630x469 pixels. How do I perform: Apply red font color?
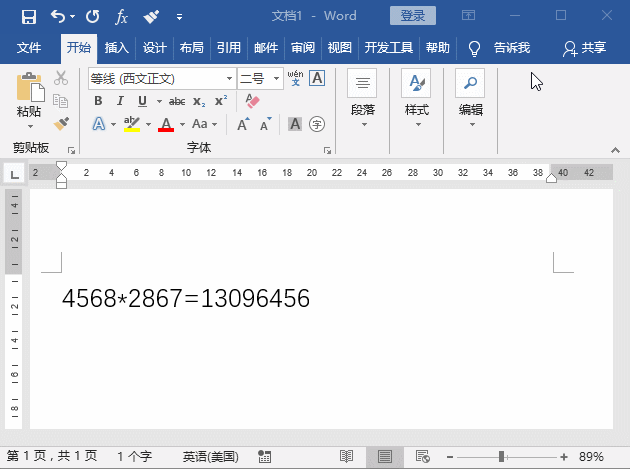166,124
